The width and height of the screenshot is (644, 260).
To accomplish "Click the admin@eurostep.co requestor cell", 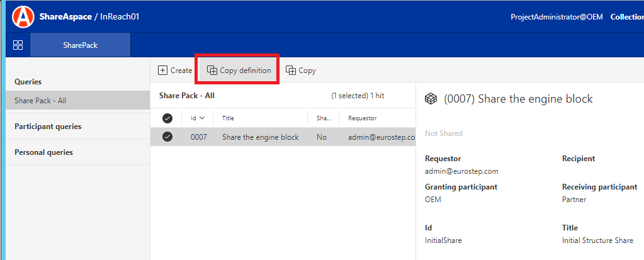I will [x=381, y=137].
